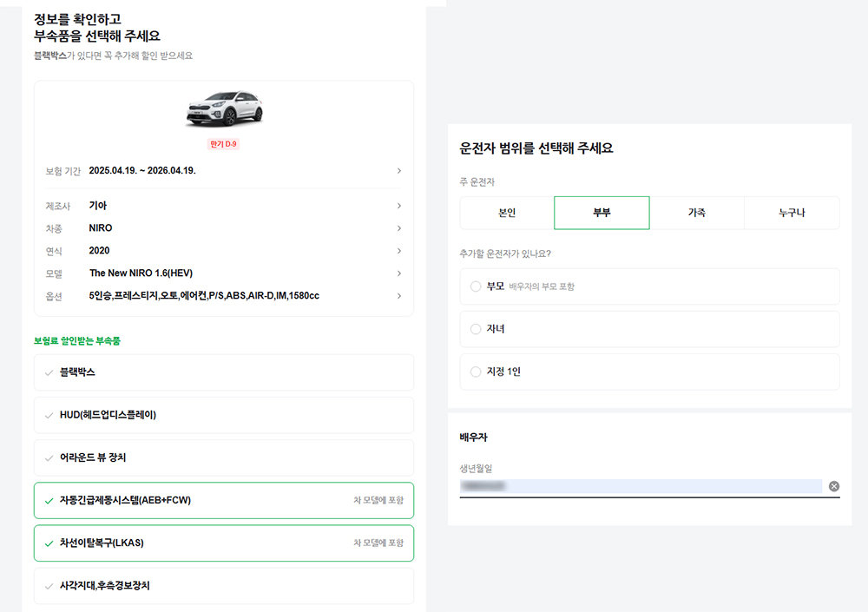Open the 차종 NIRO row chevron
Screen dimensions: 868x612
398,228
